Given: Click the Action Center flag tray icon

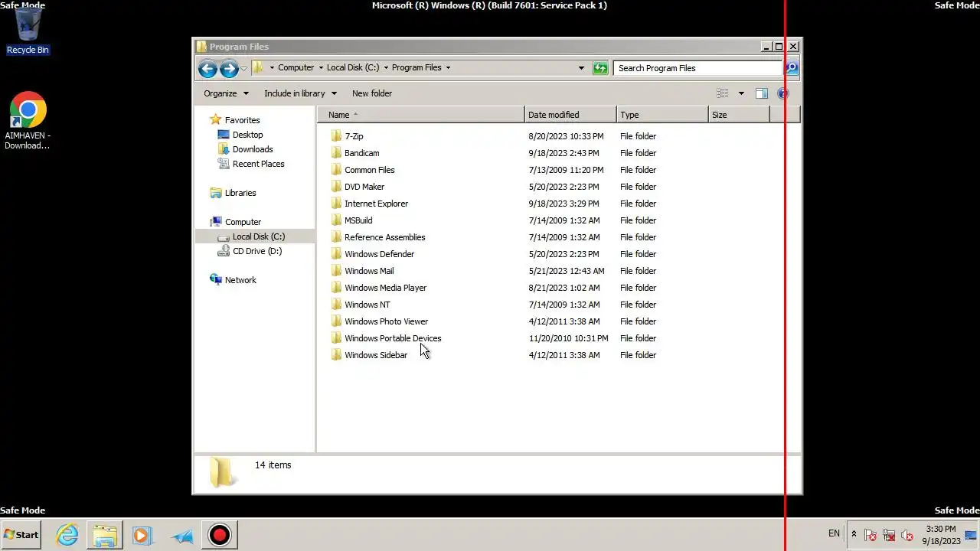Looking at the screenshot, I should [x=871, y=535].
